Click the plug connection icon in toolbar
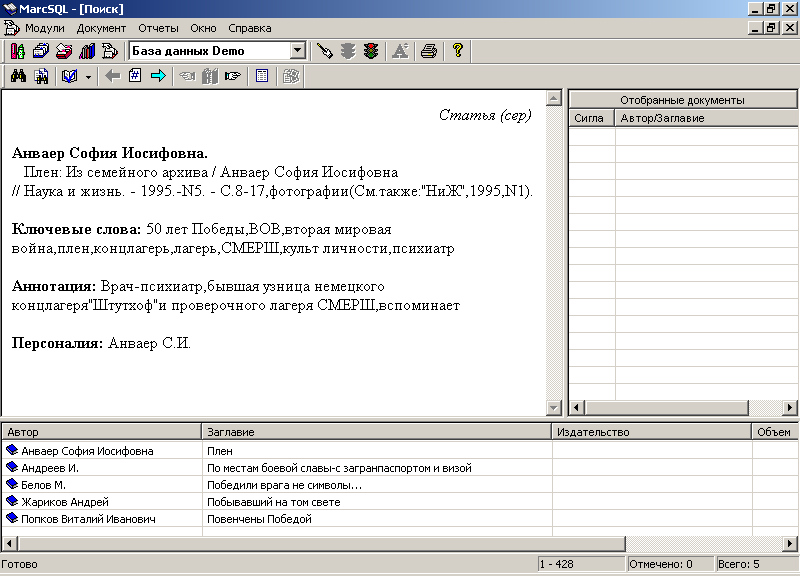Image resolution: width=800 pixels, height=576 pixels. pos(324,51)
